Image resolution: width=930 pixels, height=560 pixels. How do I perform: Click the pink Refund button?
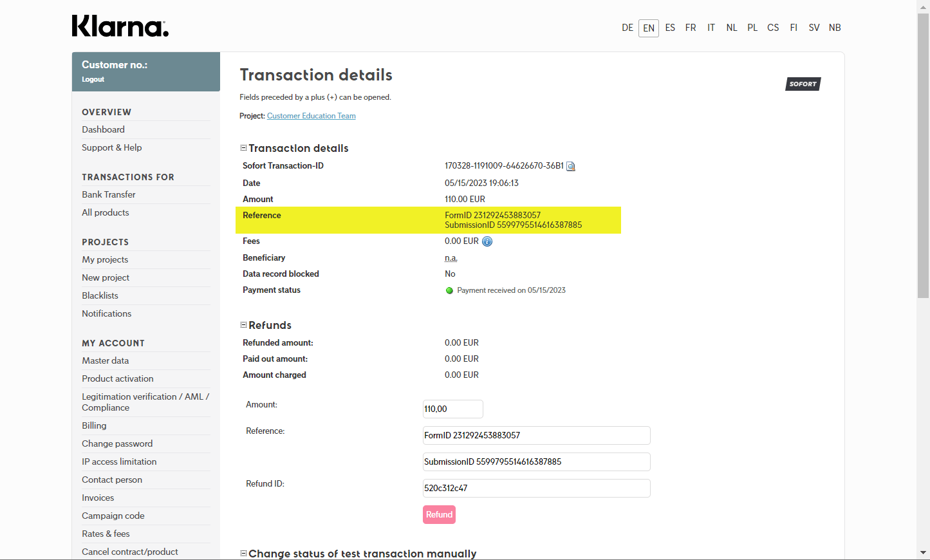[x=439, y=514]
